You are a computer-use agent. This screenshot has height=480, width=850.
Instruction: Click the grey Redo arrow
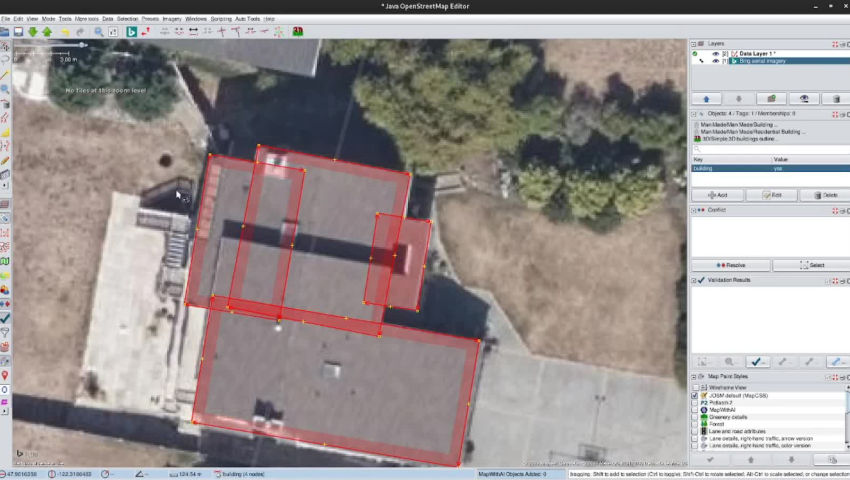pyautogui.click(x=80, y=32)
